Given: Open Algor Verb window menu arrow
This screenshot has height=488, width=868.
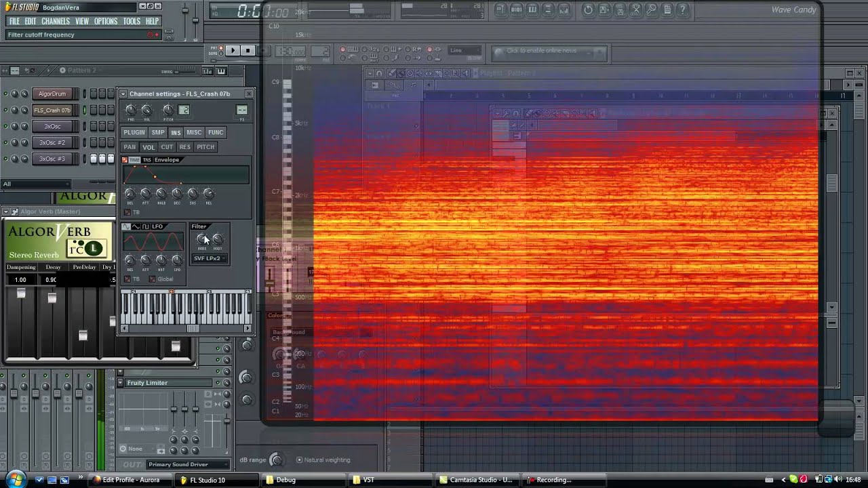Looking at the screenshot, I should [x=6, y=211].
